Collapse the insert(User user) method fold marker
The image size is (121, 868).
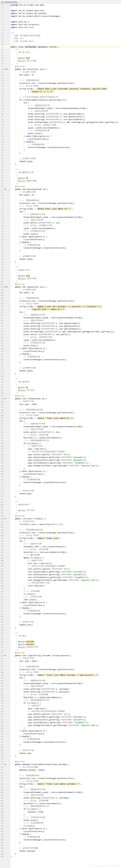(10, 69)
